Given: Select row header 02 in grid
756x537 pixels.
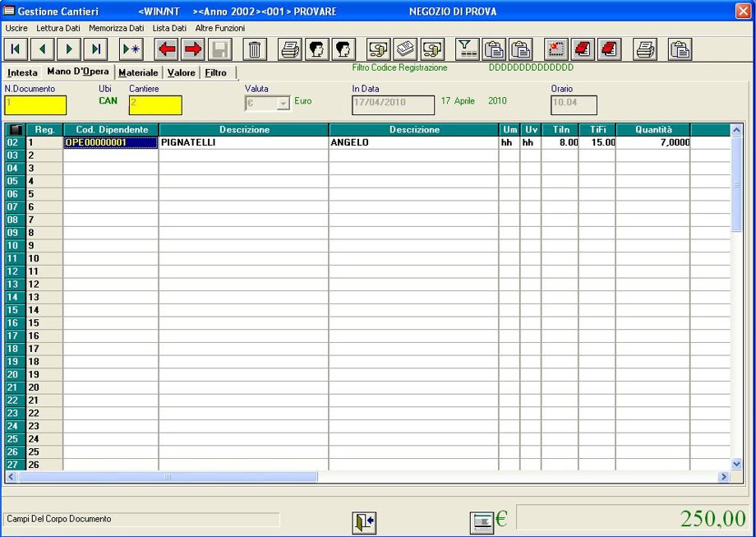Looking at the screenshot, I should (x=14, y=142).
